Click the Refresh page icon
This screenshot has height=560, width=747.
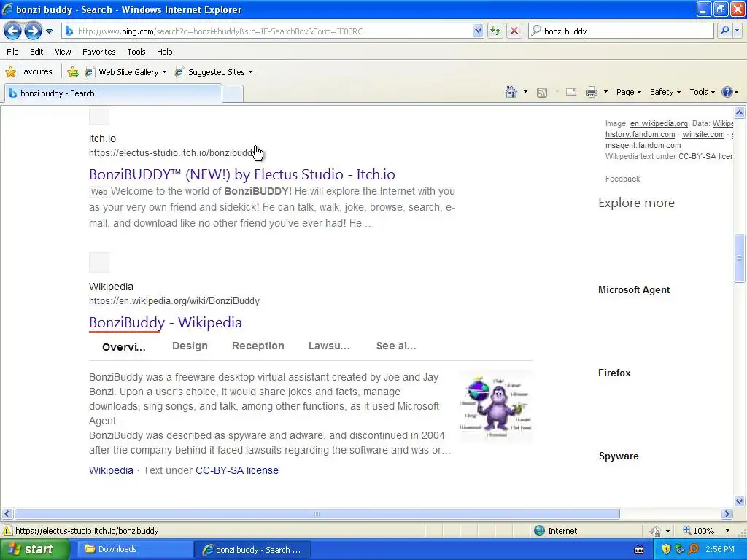click(x=495, y=31)
